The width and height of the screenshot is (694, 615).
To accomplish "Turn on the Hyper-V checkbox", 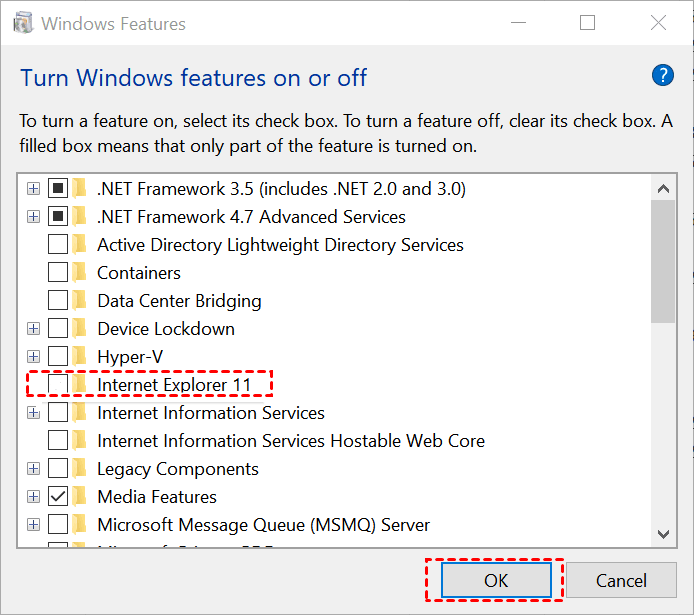I will pyautogui.click(x=58, y=357).
